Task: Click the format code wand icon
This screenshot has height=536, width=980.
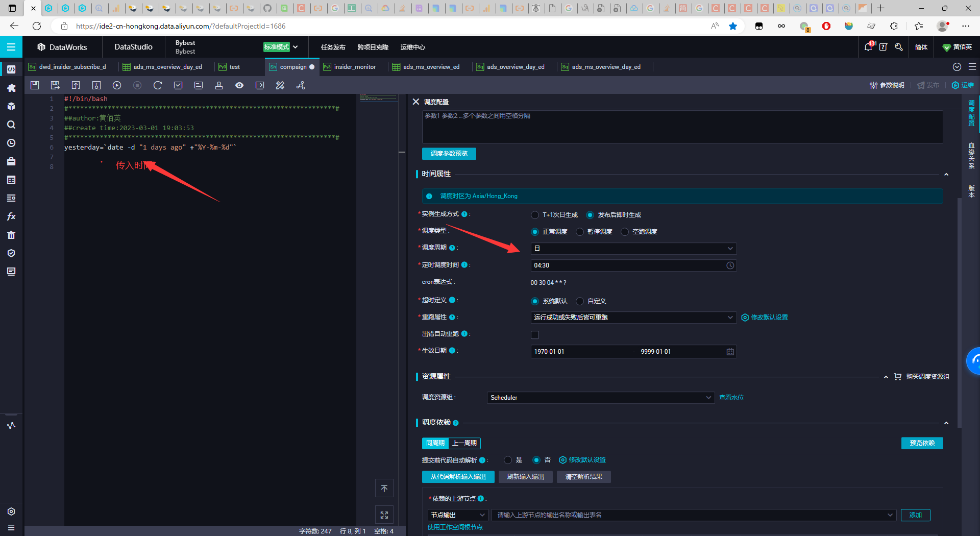Action: click(x=280, y=85)
